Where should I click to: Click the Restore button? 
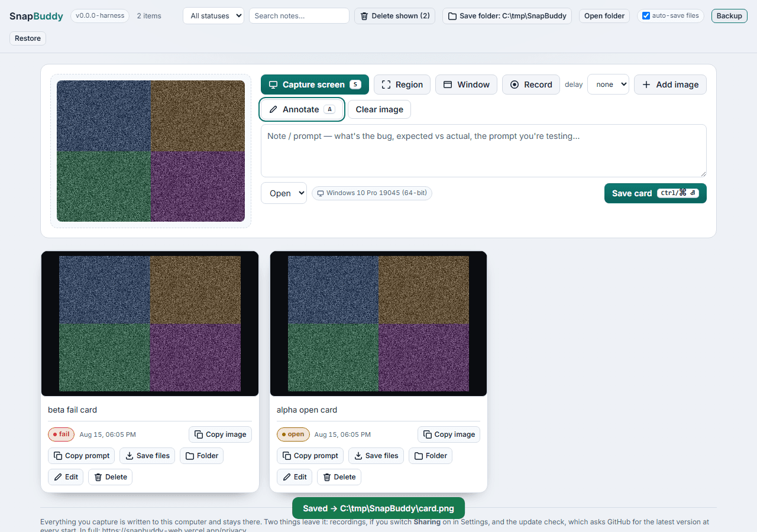(x=28, y=38)
